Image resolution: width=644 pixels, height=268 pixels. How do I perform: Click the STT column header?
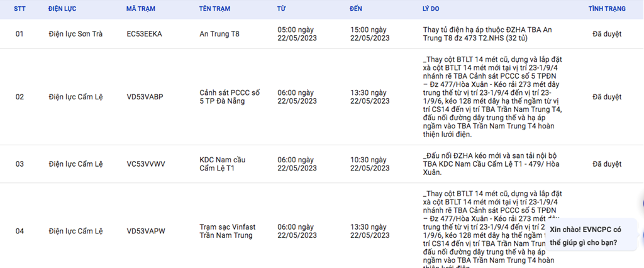(19, 9)
